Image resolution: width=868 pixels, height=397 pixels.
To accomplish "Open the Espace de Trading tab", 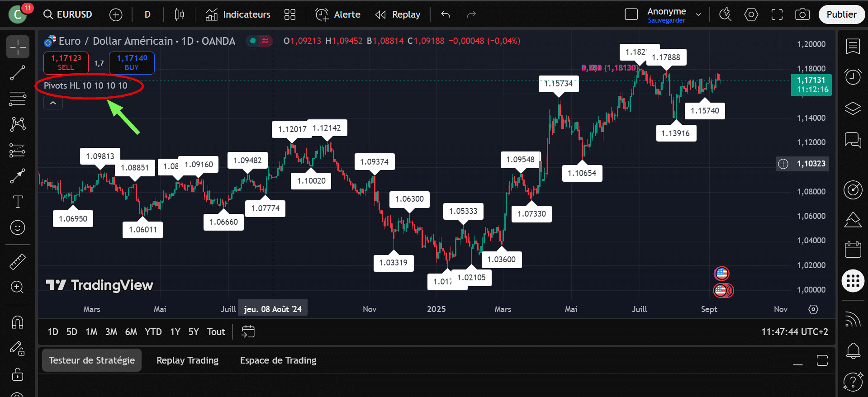I will 278,360.
